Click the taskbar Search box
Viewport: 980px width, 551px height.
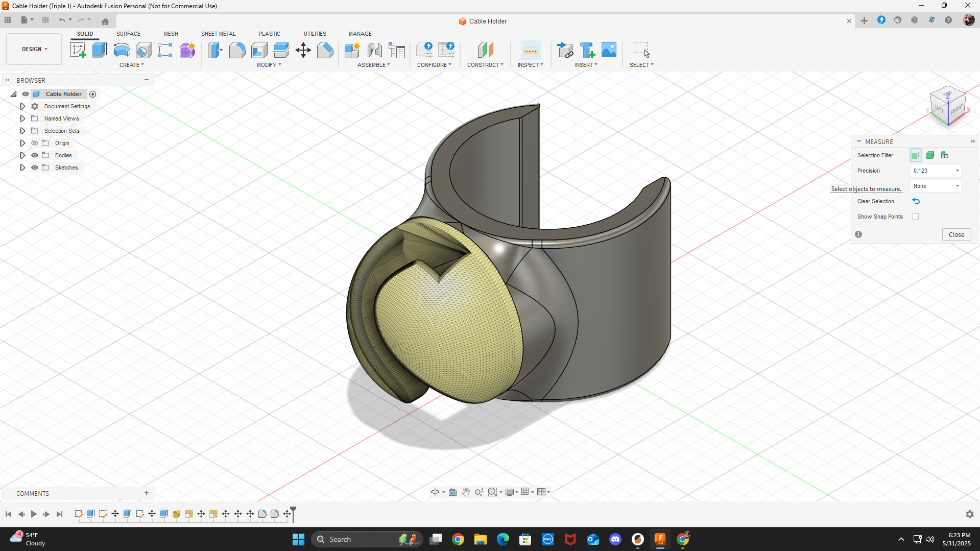tap(367, 539)
